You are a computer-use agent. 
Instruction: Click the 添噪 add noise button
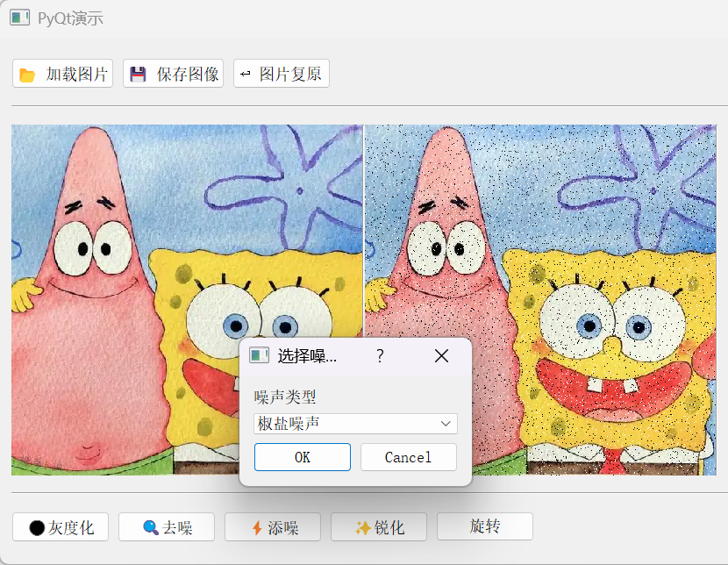click(273, 527)
